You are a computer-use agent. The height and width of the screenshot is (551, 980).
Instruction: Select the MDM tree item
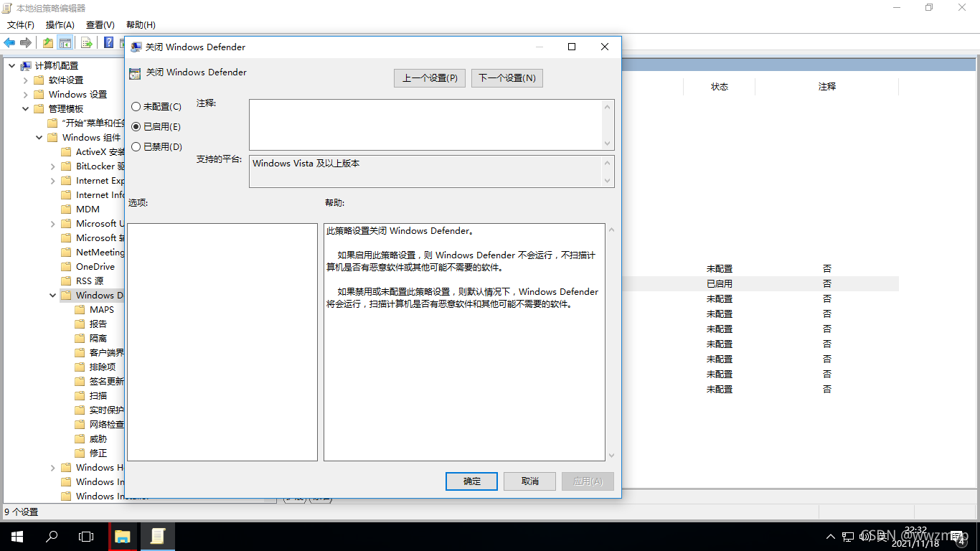(x=88, y=209)
